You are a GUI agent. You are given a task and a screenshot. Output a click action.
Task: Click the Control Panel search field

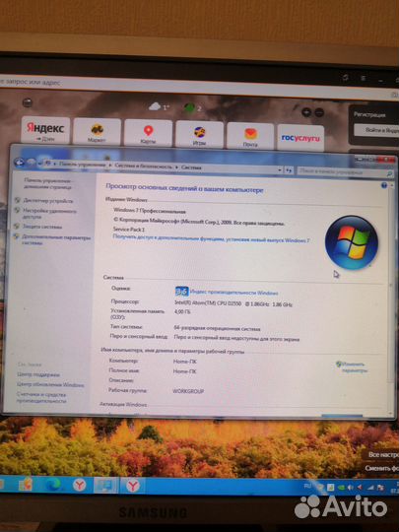click(345, 172)
